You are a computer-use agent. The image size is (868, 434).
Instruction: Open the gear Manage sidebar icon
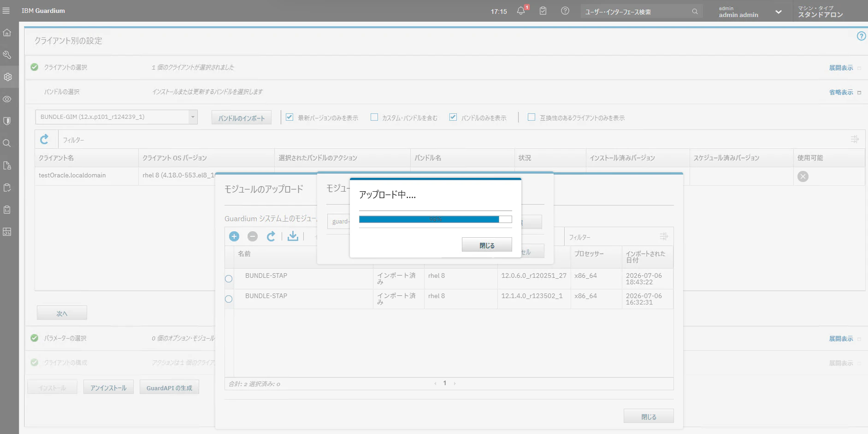tap(7, 77)
